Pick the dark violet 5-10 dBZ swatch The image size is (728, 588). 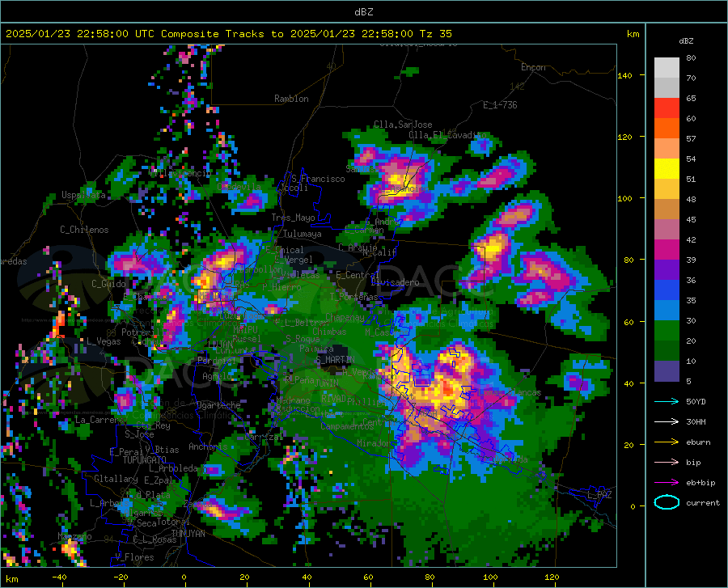(x=667, y=371)
